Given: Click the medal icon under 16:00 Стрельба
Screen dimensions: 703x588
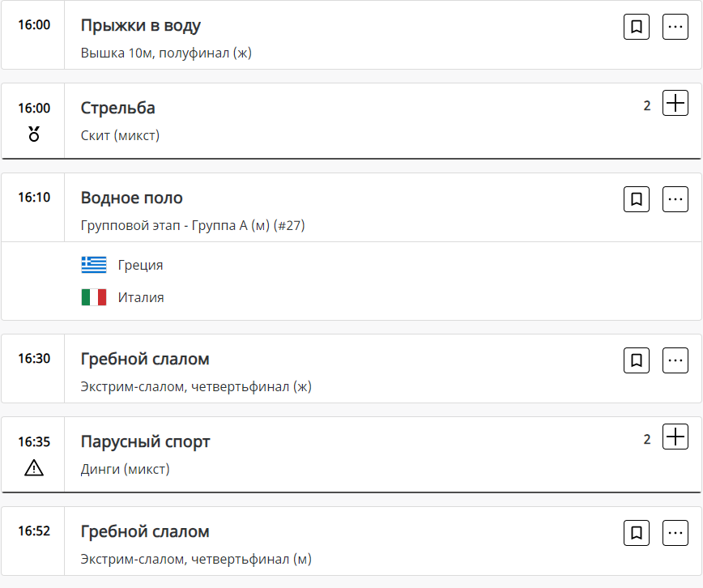Looking at the screenshot, I should 34,134.
